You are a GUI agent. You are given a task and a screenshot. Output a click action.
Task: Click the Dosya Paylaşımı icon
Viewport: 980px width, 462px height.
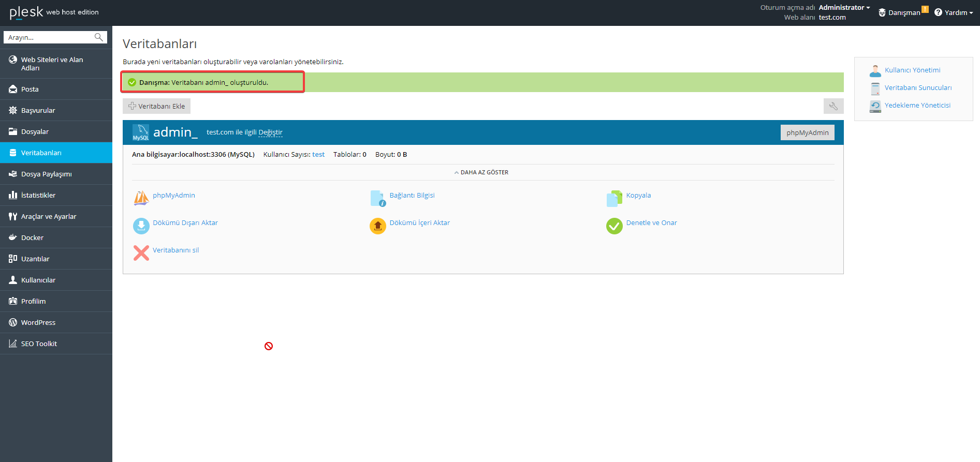[13, 174]
